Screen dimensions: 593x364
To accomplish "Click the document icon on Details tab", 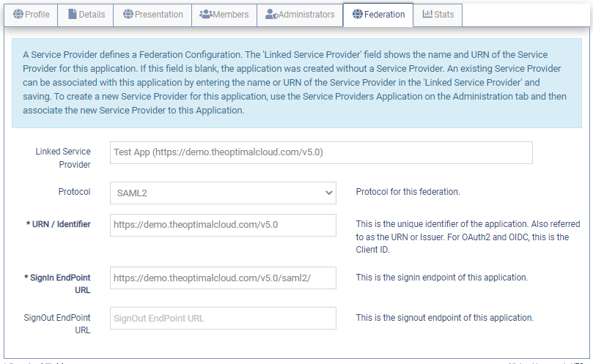I will click(x=73, y=15).
